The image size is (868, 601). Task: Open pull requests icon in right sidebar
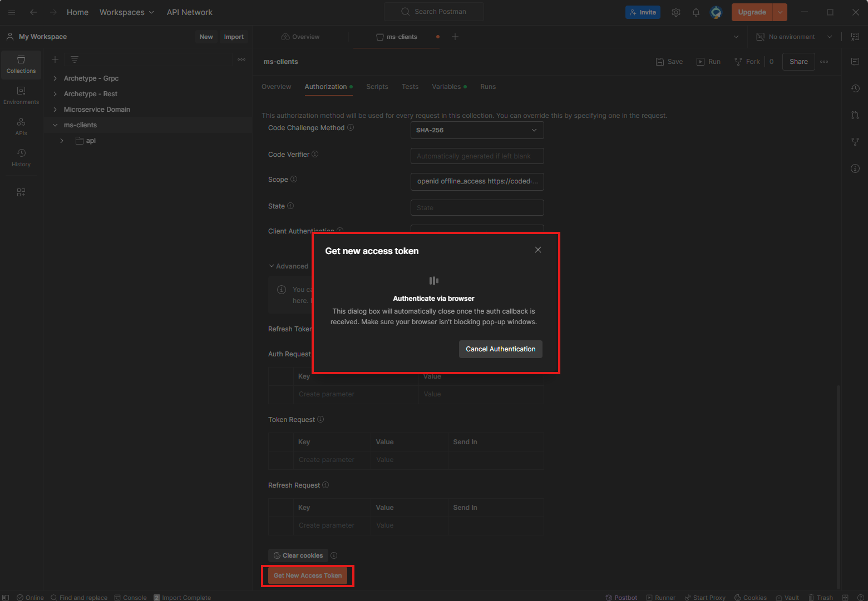click(855, 115)
